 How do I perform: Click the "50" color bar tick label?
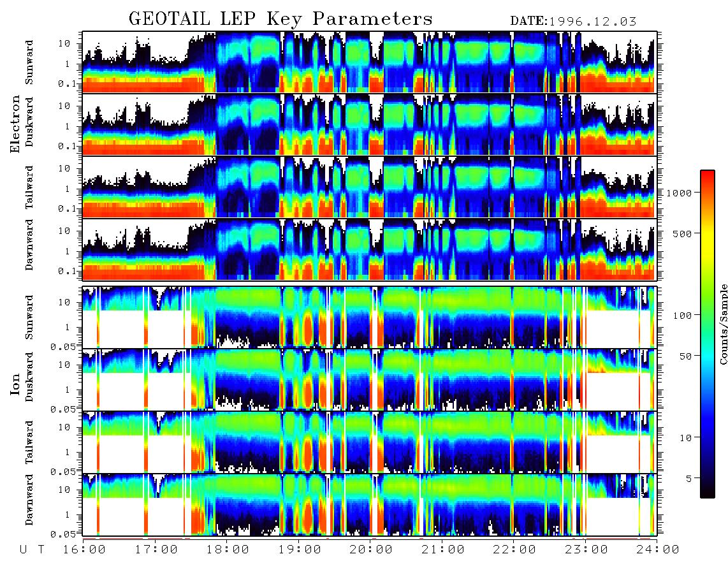[685, 356]
